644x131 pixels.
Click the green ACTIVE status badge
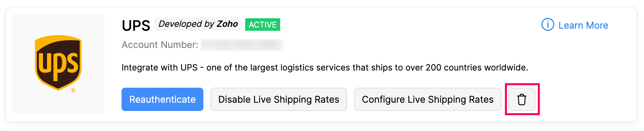point(263,25)
